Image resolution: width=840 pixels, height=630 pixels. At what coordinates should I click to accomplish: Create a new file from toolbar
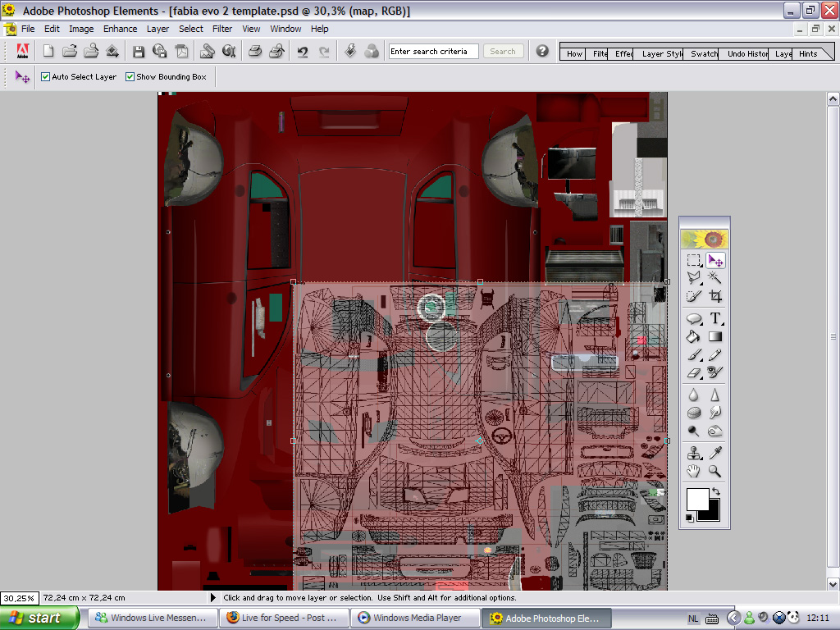tap(48, 52)
